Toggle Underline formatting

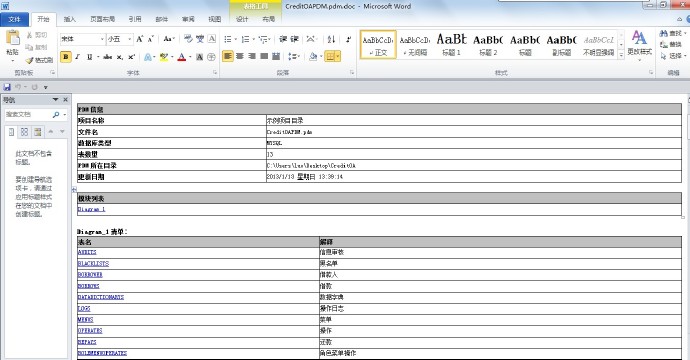click(x=89, y=57)
